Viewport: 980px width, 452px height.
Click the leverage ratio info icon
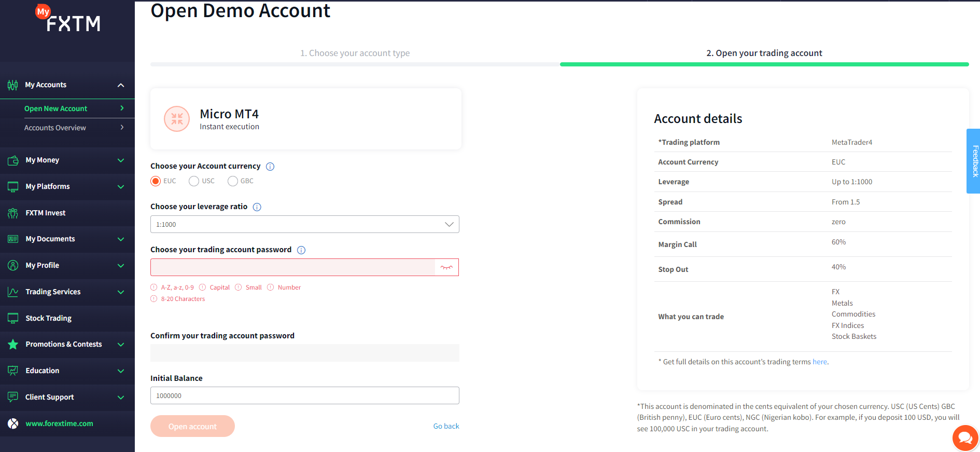click(x=257, y=207)
